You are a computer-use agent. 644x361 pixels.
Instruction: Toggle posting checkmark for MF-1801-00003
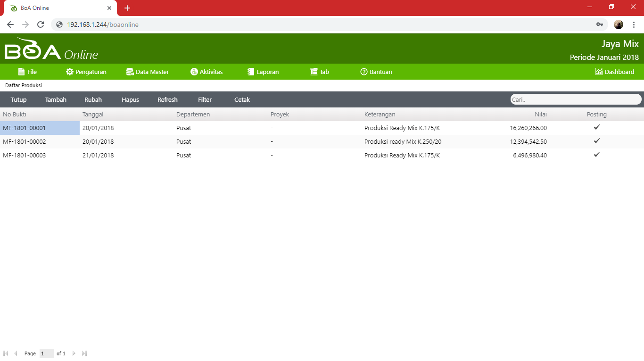(596, 155)
